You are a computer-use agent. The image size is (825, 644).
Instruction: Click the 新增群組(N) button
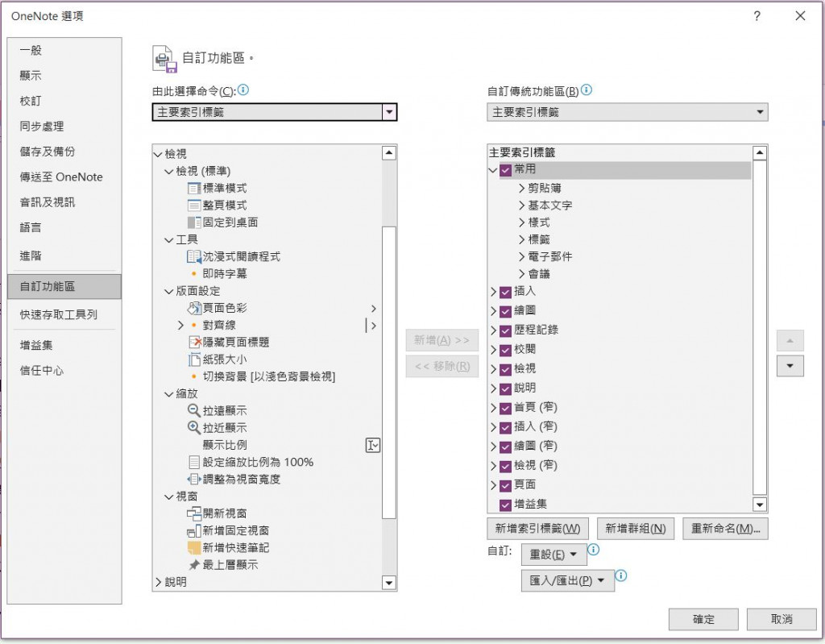(x=636, y=529)
